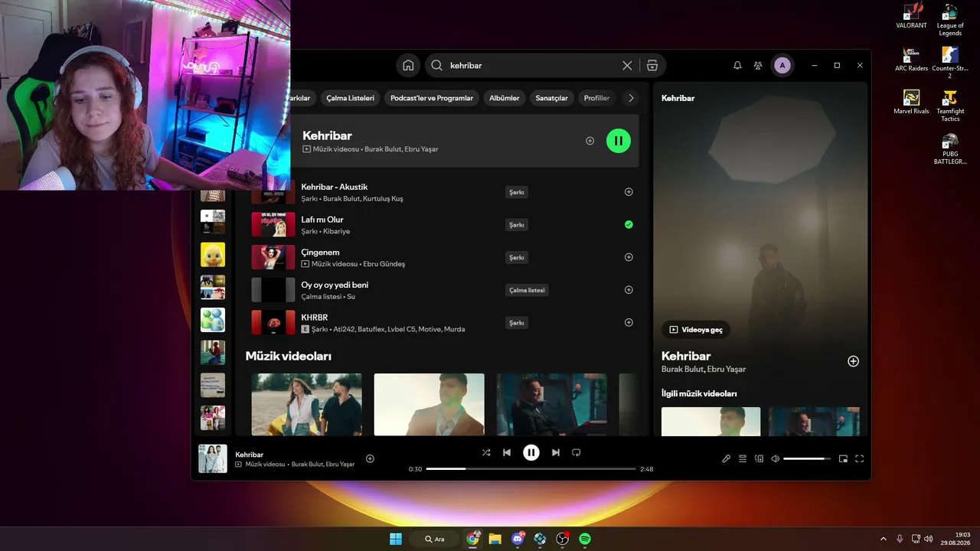Open the Kibariye artist link
Viewport: 980px width, 551px height.
click(x=335, y=231)
